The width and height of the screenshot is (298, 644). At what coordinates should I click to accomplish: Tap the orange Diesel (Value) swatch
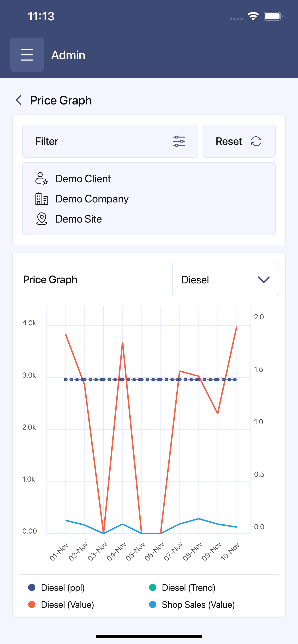click(32, 604)
